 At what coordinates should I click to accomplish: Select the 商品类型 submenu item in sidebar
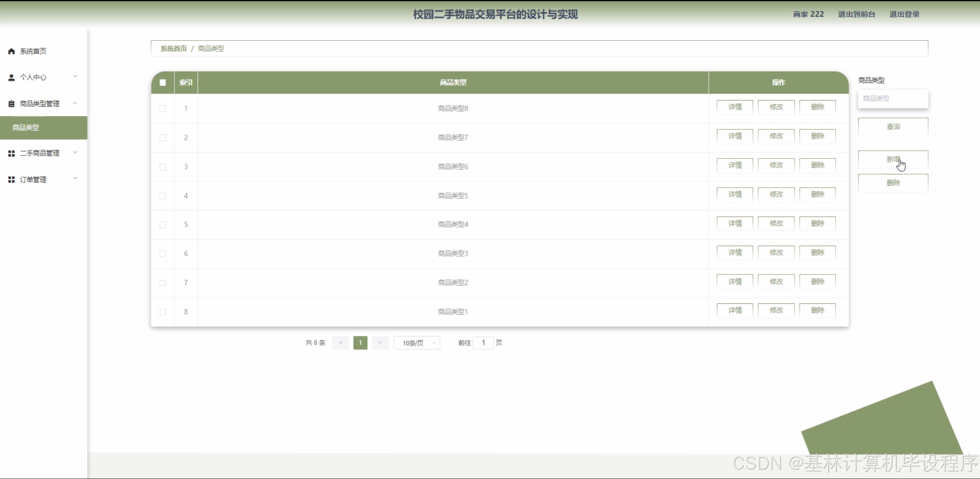(26, 128)
